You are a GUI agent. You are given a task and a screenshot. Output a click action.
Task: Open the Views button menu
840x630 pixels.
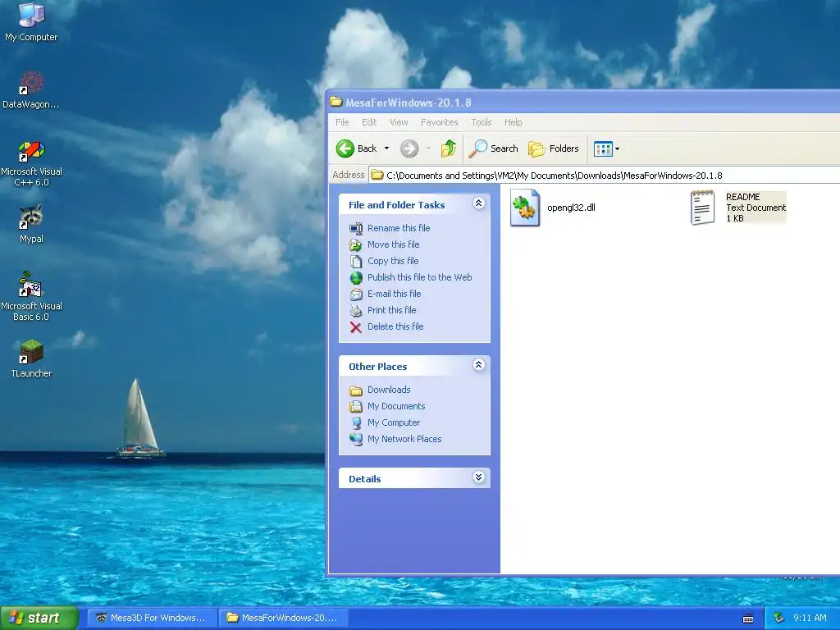coord(606,149)
